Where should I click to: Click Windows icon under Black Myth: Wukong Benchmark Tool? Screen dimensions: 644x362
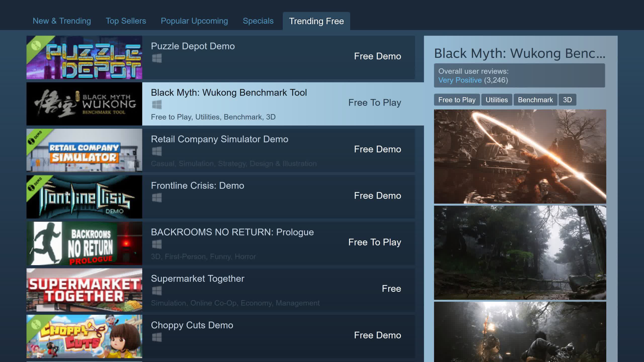point(157,105)
